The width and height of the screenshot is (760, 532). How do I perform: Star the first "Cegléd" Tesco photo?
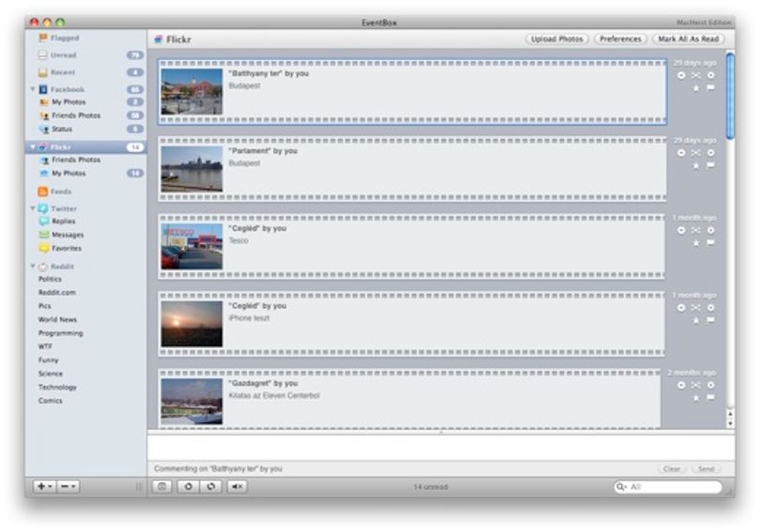click(696, 243)
